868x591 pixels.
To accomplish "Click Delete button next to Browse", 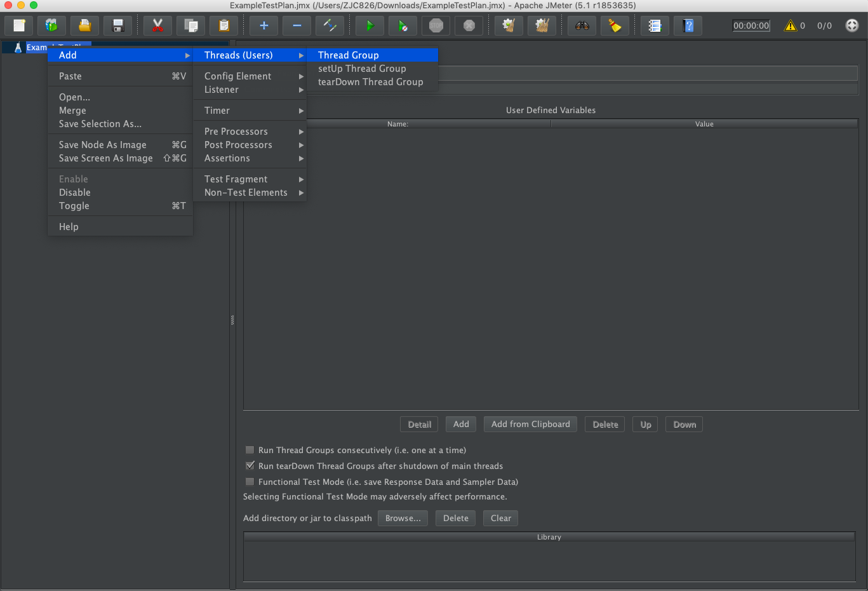I will pyautogui.click(x=456, y=519).
